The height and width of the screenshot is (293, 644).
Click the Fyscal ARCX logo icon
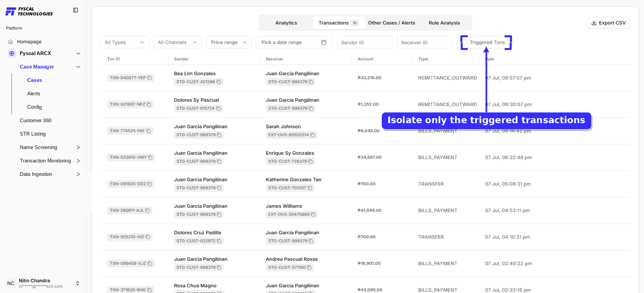pyautogui.click(x=12, y=53)
